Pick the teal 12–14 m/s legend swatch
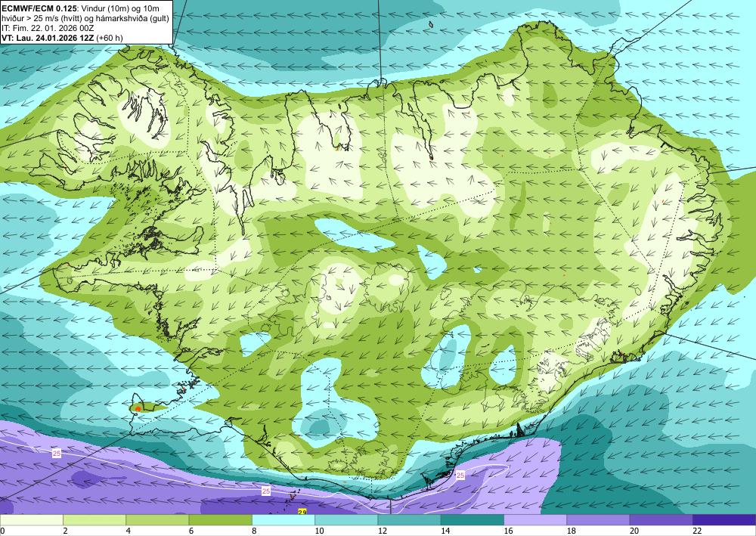 (409, 519)
